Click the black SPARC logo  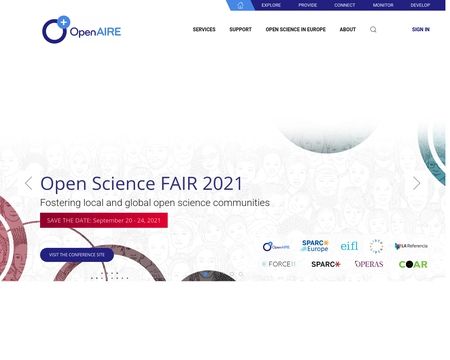tap(326, 264)
